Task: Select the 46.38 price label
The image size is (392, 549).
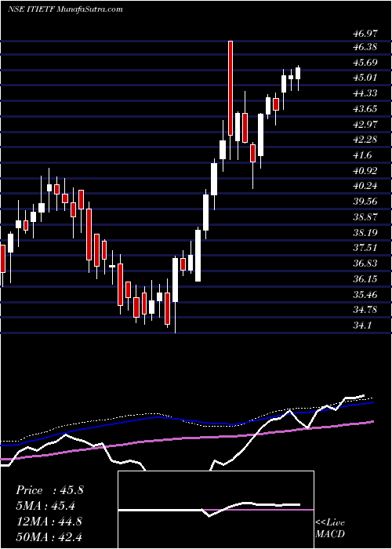Action: [x=365, y=47]
